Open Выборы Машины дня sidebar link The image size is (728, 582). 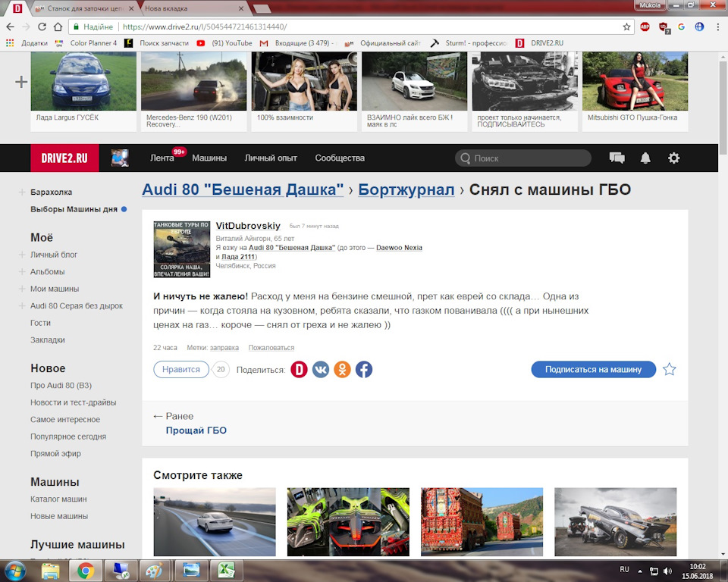pyautogui.click(x=74, y=209)
